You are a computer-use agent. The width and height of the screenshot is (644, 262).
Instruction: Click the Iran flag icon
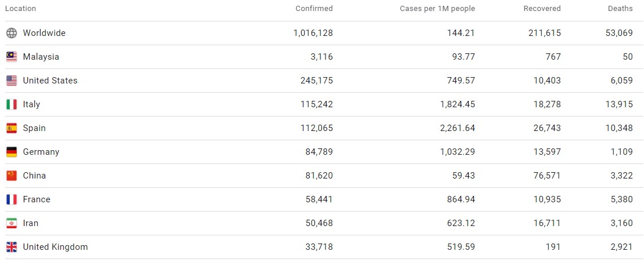pyautogui.click(x=12, y=224)
